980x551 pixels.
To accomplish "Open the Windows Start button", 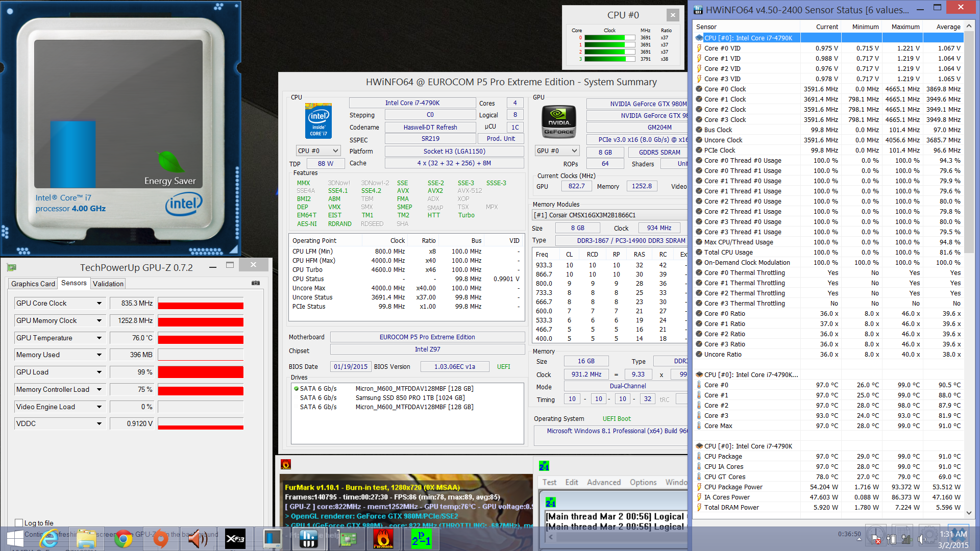I will 15,539.
